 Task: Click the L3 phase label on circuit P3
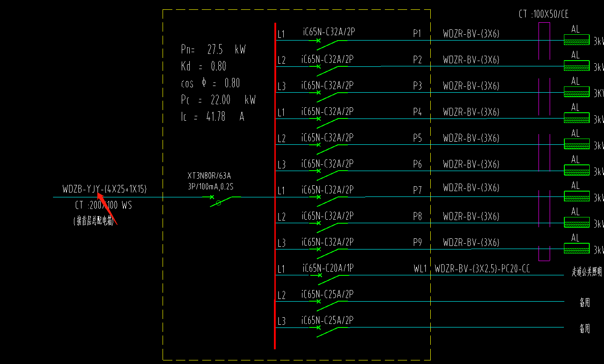pos(282,86)
